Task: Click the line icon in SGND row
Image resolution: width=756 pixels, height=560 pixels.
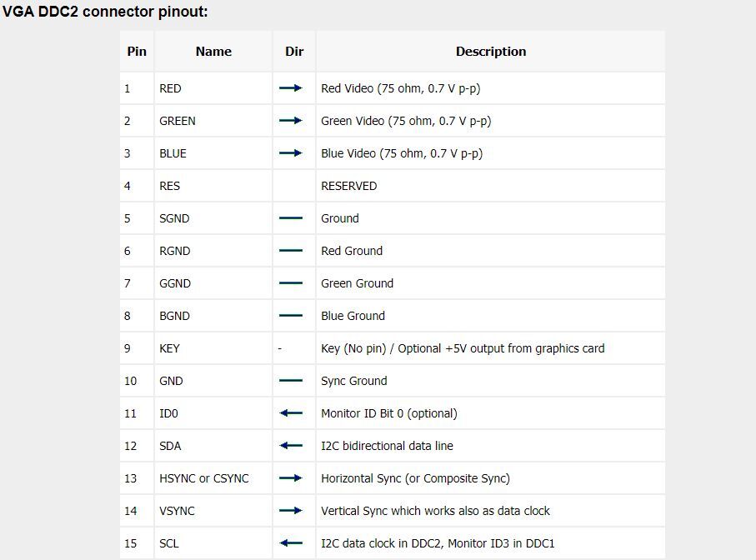Action: coord(291,218)
